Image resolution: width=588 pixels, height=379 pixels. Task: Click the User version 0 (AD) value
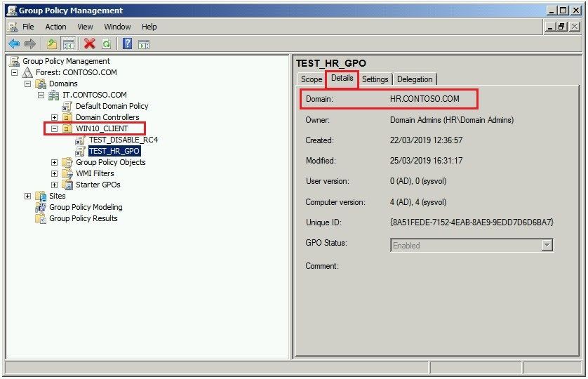tap(417, 181)
